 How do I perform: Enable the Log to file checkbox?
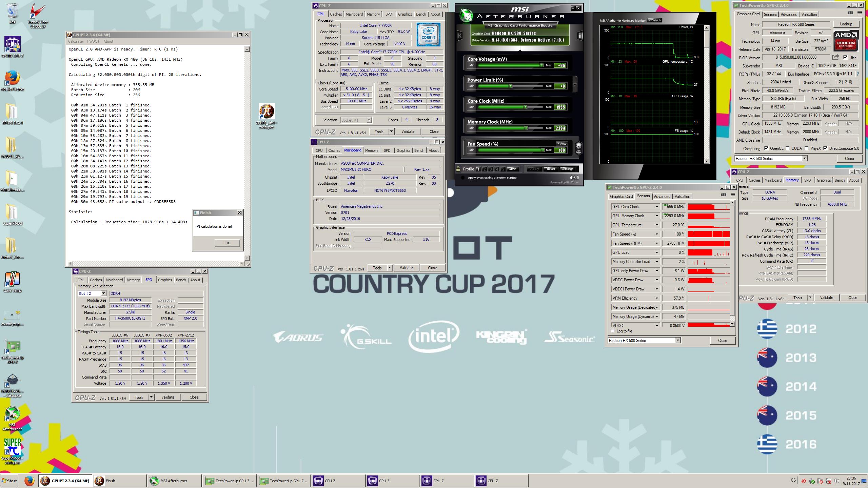[613, 331]
